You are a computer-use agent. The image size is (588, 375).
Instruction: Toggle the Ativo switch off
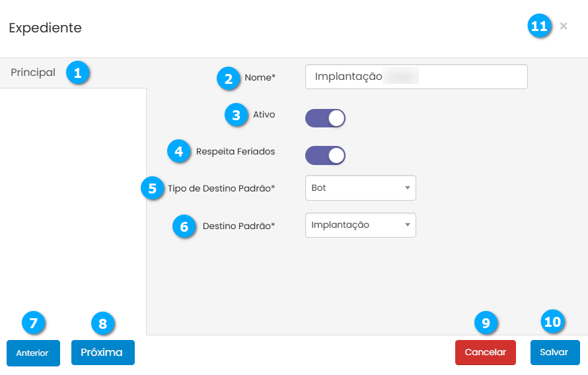pyautogui.click(x=325, y=119)
